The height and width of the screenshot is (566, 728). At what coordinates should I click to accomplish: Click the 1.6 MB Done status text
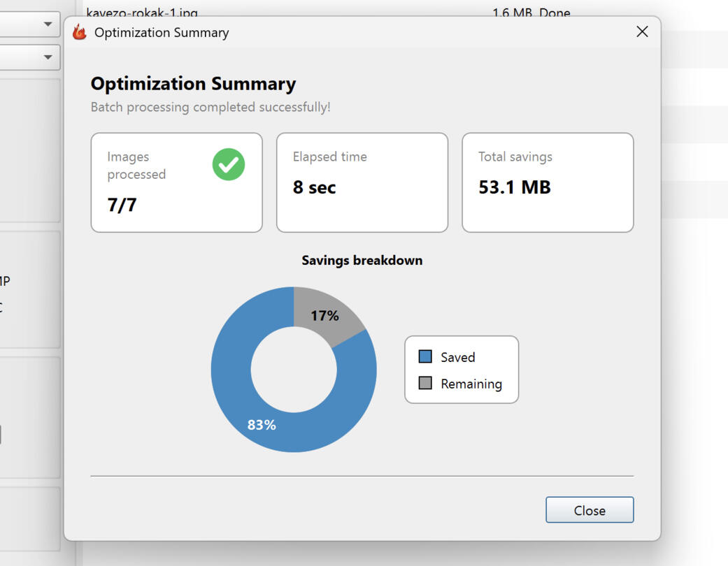(531, 13)
